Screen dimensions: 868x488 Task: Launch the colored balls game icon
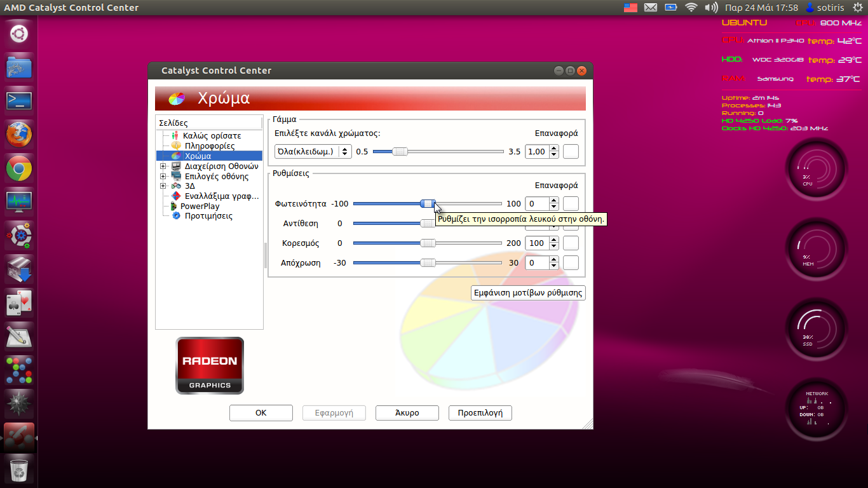tap(19, 370)
